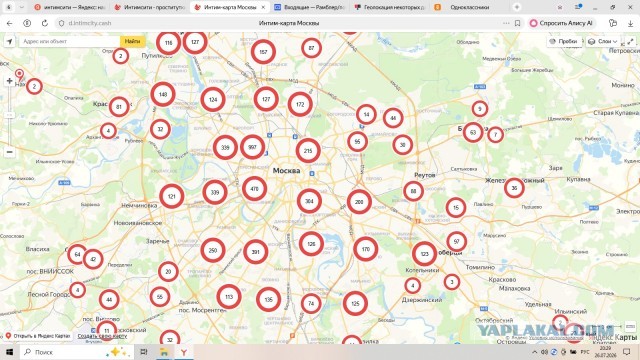The height and width of the screenshot is (360, 640).
Task: Open the cluster marker labeled 170
Action: coord(365,249)
